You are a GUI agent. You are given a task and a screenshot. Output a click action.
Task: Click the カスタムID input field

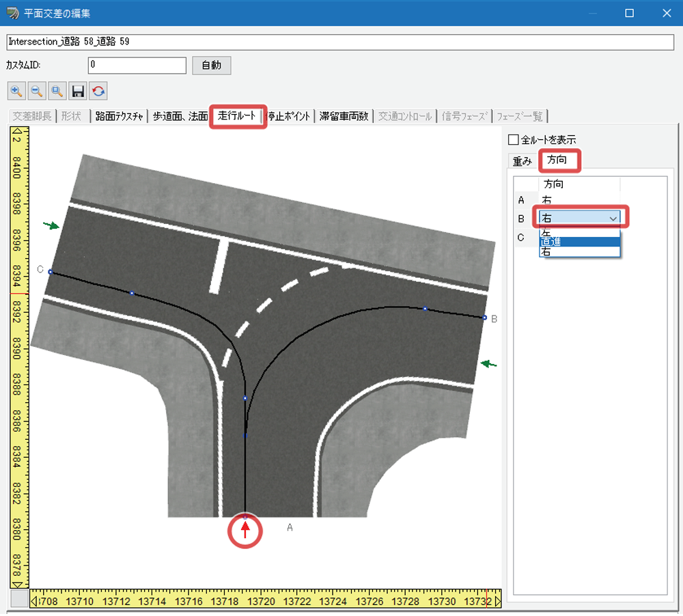point(137,66)
